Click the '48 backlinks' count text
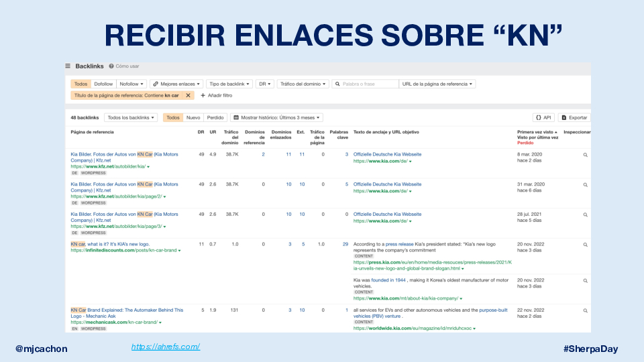The width and height of the screenshot is (644, 362). [85, 118]
